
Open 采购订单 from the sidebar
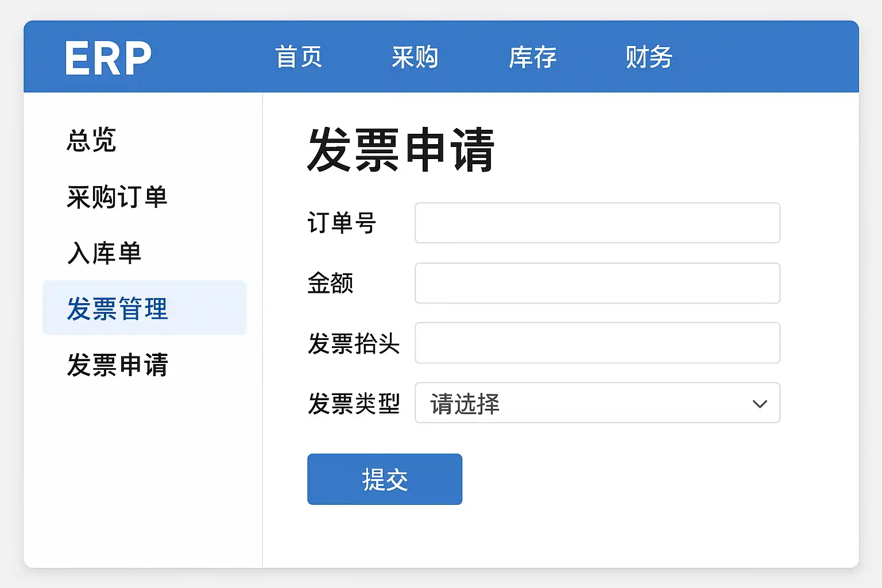[117, 197]
